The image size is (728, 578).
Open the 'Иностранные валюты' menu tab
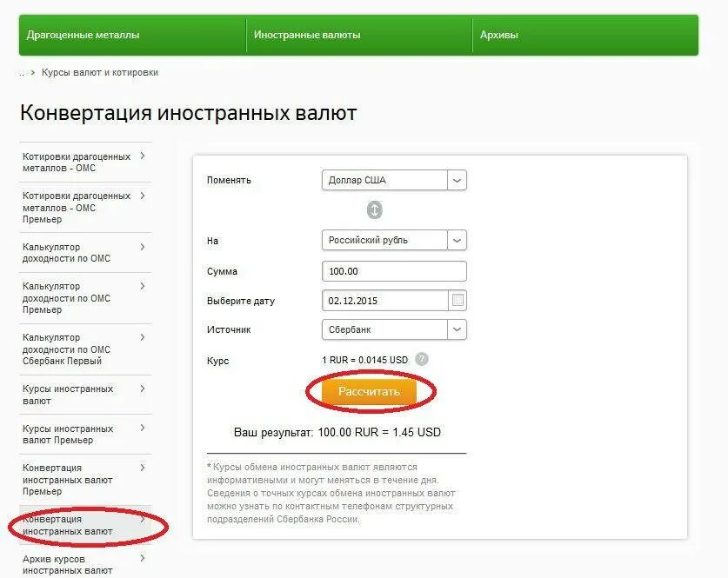pos(359,35)
